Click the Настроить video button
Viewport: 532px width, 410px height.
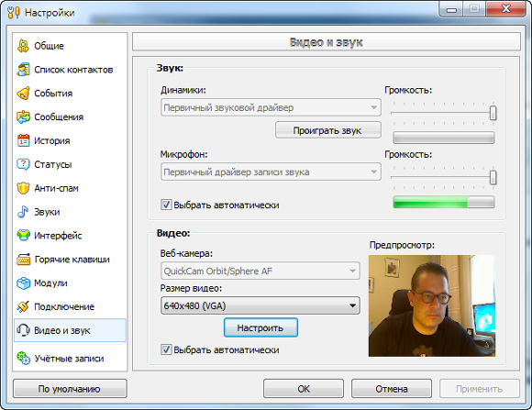point(260,327)
